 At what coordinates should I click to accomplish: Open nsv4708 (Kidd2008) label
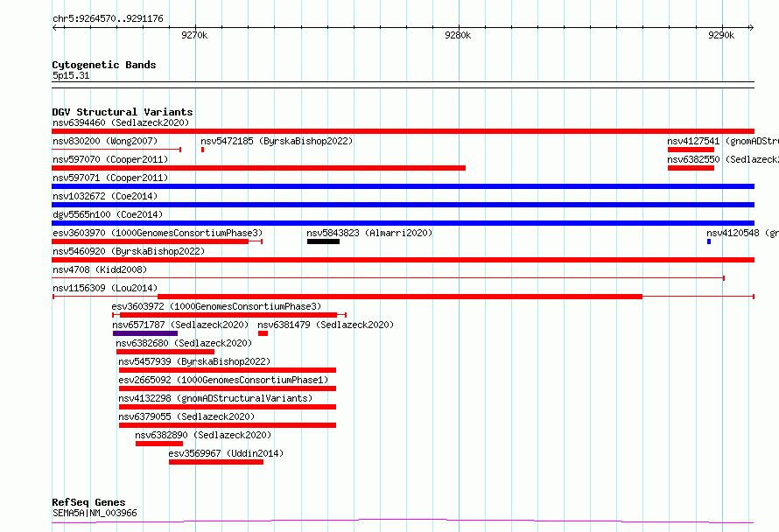tap(100, 269)
